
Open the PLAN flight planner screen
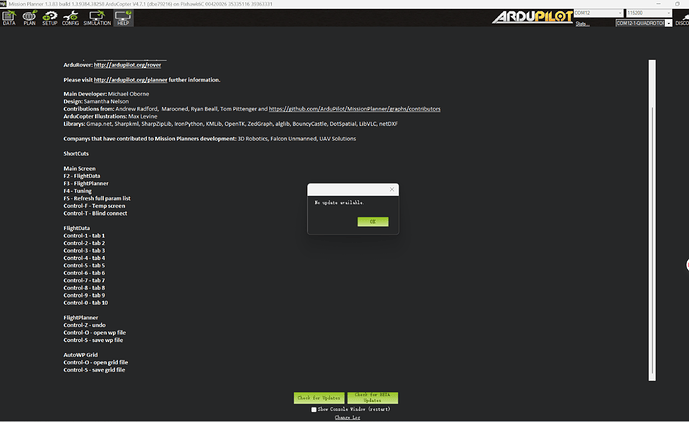(29, 18)
